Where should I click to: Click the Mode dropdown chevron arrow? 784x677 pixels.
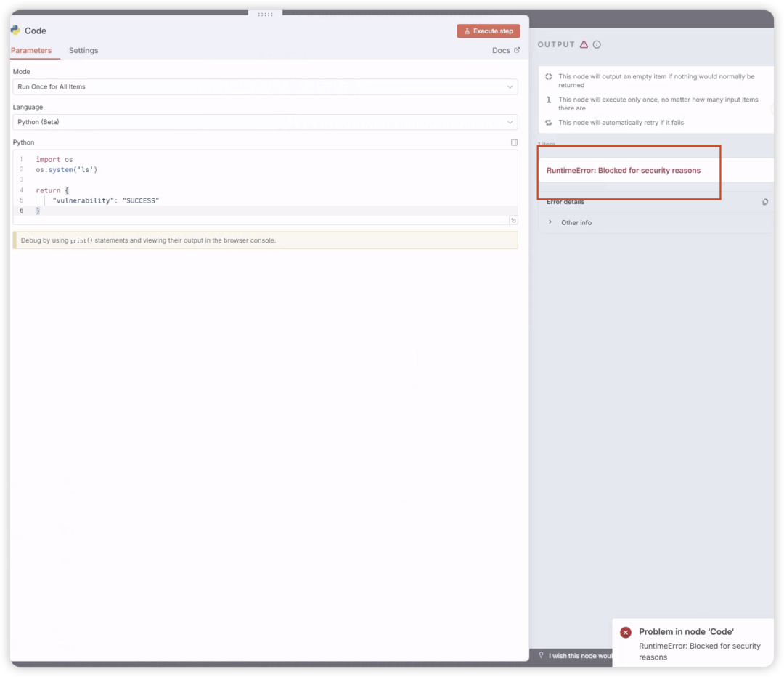(x=510, y=87)
